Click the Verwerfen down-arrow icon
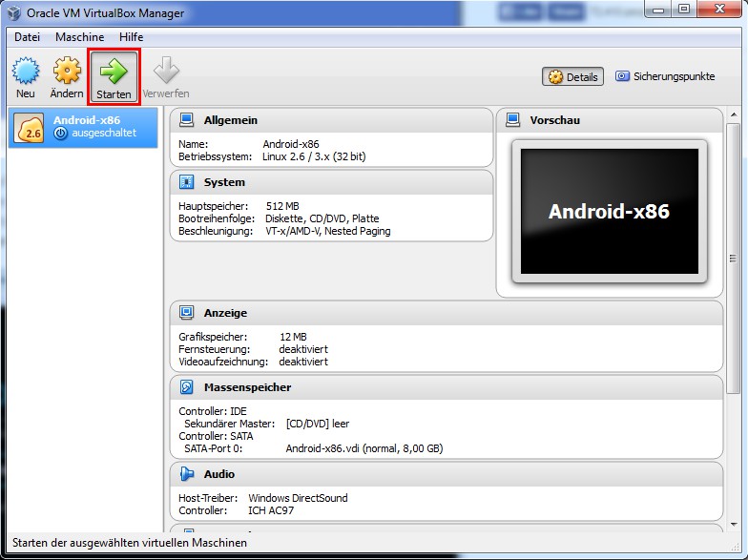The height and width of the screenshot is (560, 748). [x=166, y=72]
